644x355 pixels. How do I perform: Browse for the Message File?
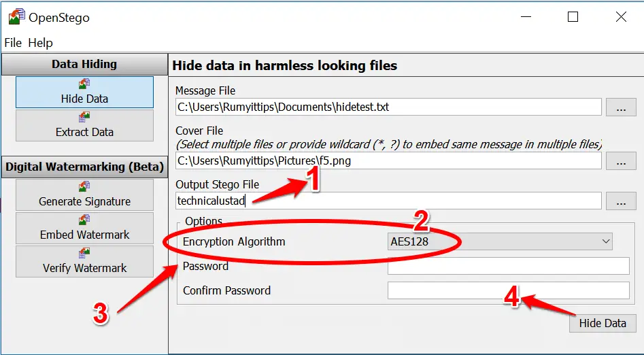click(x=621, y=107)
